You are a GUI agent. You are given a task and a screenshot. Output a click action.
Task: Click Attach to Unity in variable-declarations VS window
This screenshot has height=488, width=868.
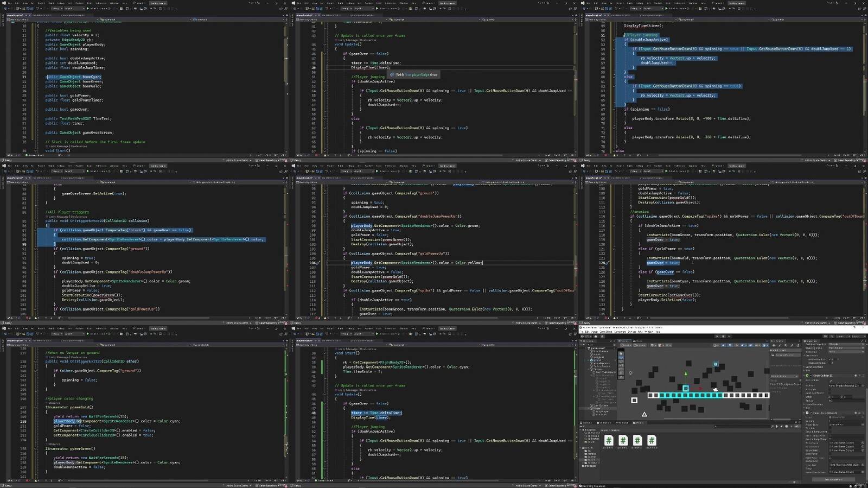[99, 8]
